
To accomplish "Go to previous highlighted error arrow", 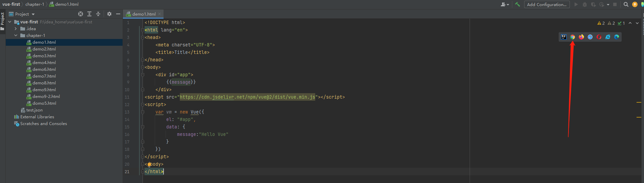I will [x=630, y=23].
